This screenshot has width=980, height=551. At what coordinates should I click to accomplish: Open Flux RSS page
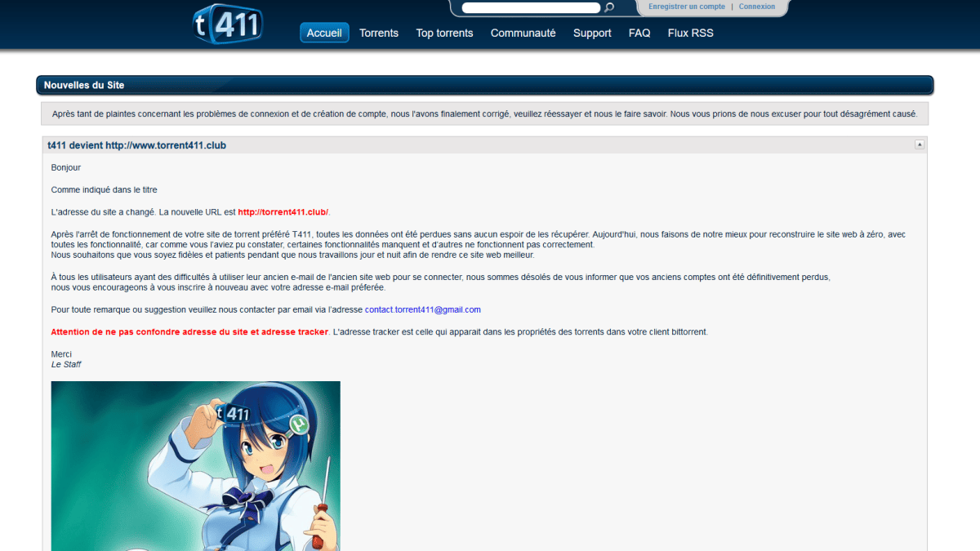[x=690, y=33]
